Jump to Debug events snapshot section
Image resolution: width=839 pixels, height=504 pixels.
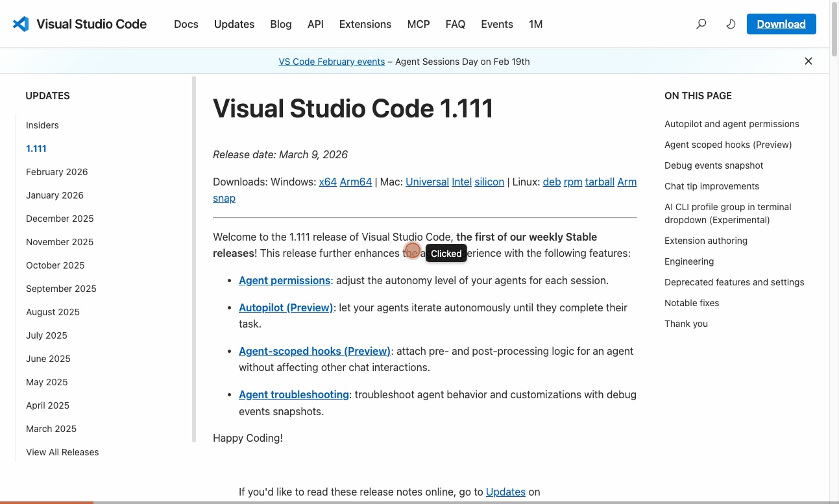click(x=714, y=165)
